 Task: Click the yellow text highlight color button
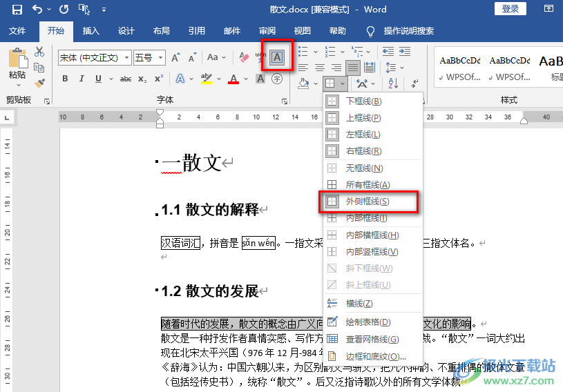pyautogui.click(x=206, y=79)
